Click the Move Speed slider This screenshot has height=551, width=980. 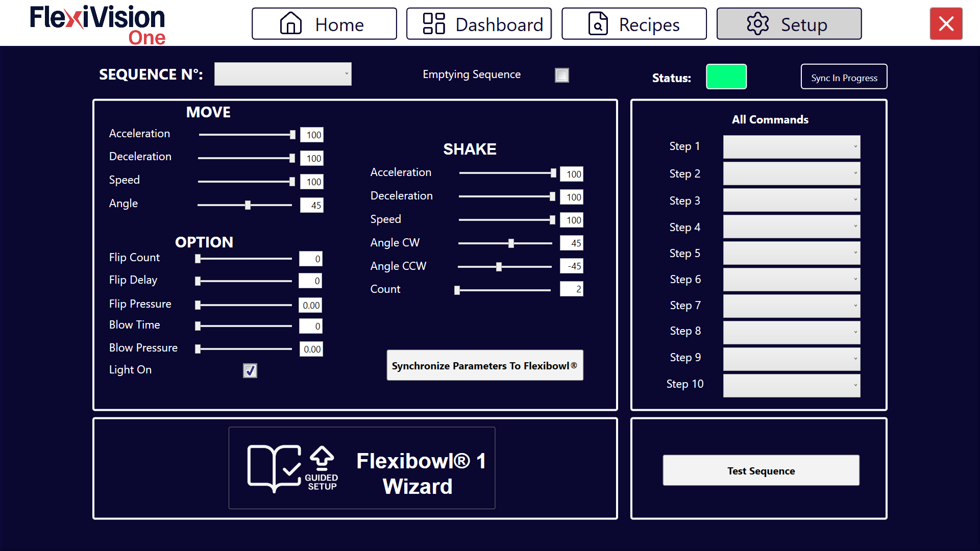(x=247, y=182)
